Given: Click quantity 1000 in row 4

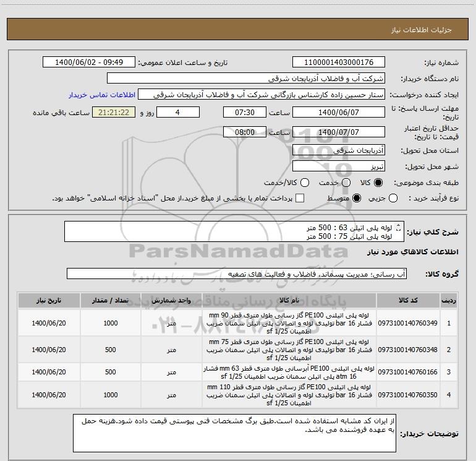Looking at the screenshot, I should pos(111,395).
